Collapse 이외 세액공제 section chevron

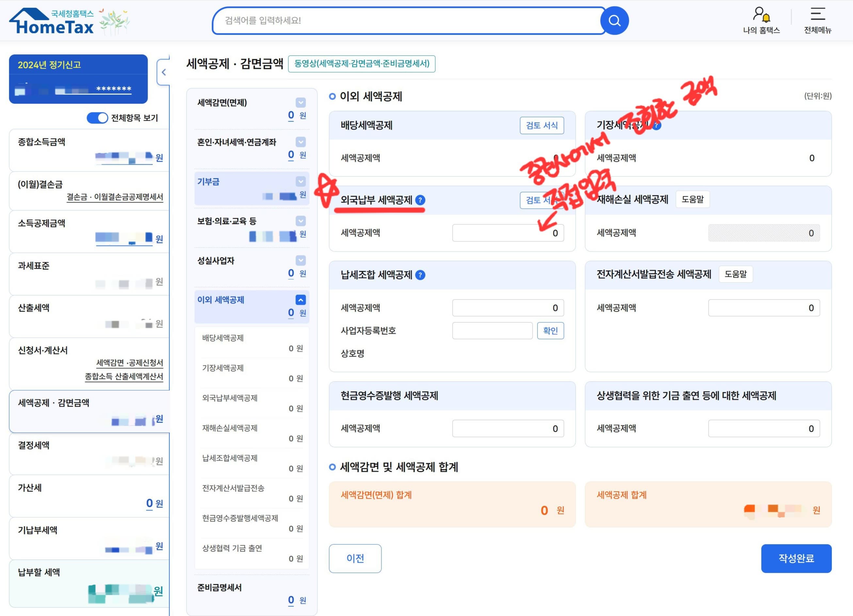pyautogui.click(x=300, y=300)
